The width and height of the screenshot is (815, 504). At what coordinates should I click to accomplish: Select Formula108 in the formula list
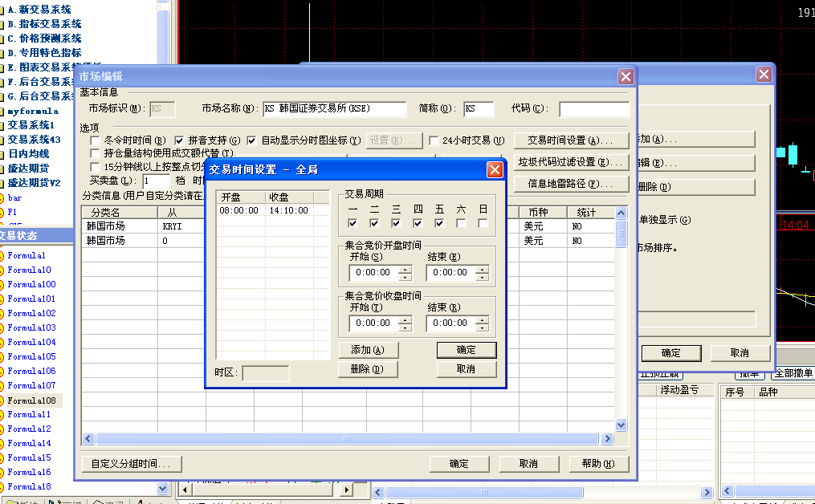31,400
